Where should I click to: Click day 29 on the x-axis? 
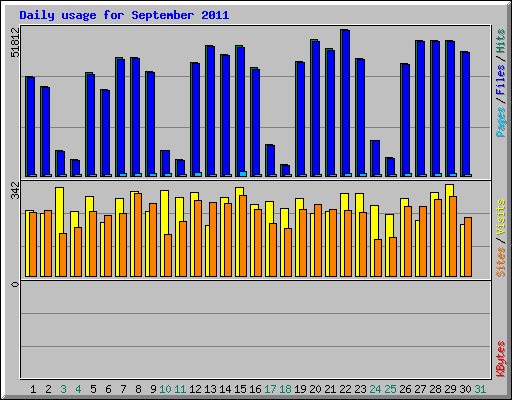(450, 389)
